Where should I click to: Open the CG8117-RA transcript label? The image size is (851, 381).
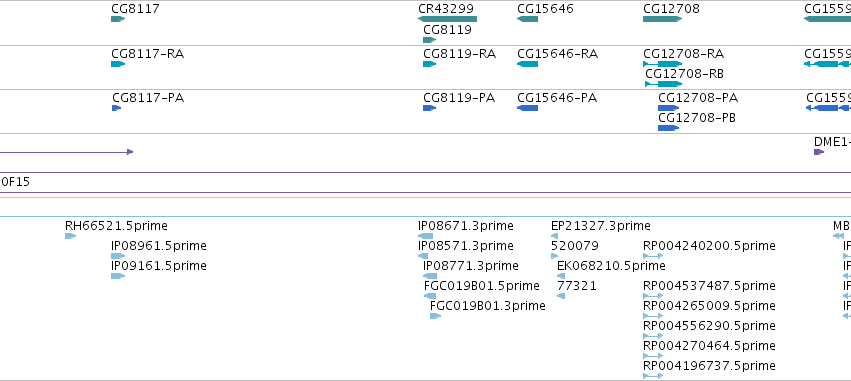pyautogui.click(x=148, y=54)
